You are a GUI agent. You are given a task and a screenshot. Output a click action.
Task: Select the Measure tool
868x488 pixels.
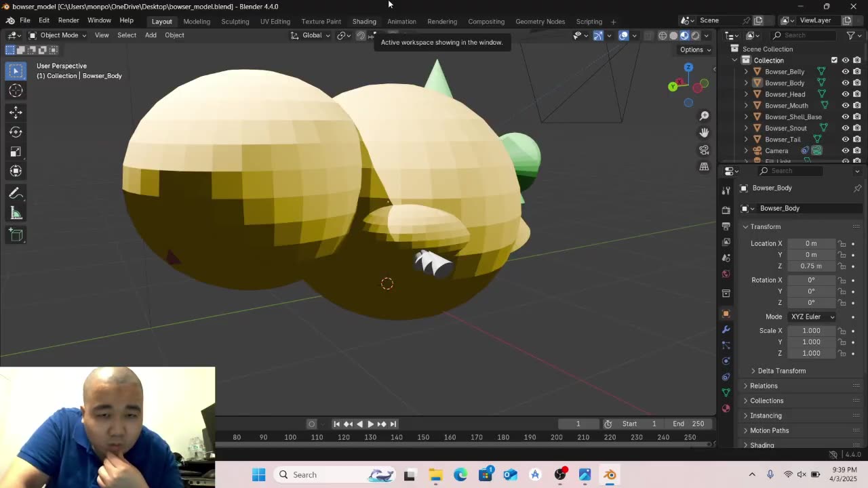click(16, 213)
